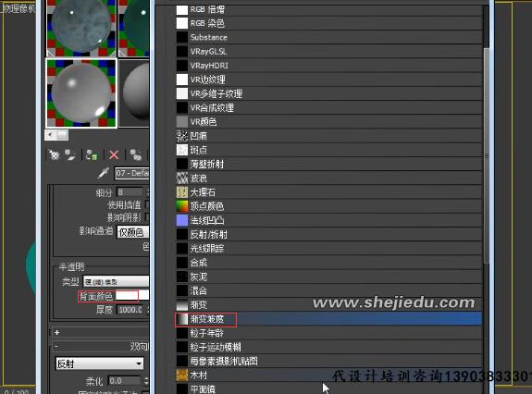Click the red X delete material icon
The image size is (532, 394).
click(x=114, y=155)
